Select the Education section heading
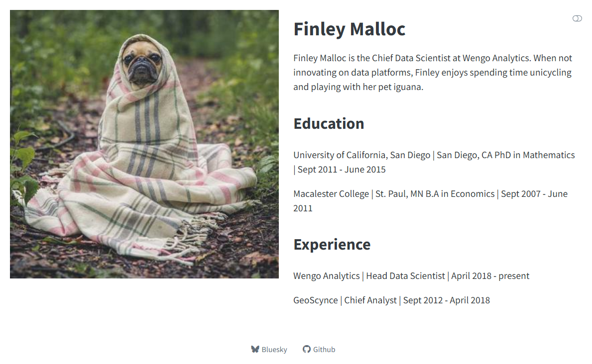Screen dimensions: 592x364 coord(329,123)
